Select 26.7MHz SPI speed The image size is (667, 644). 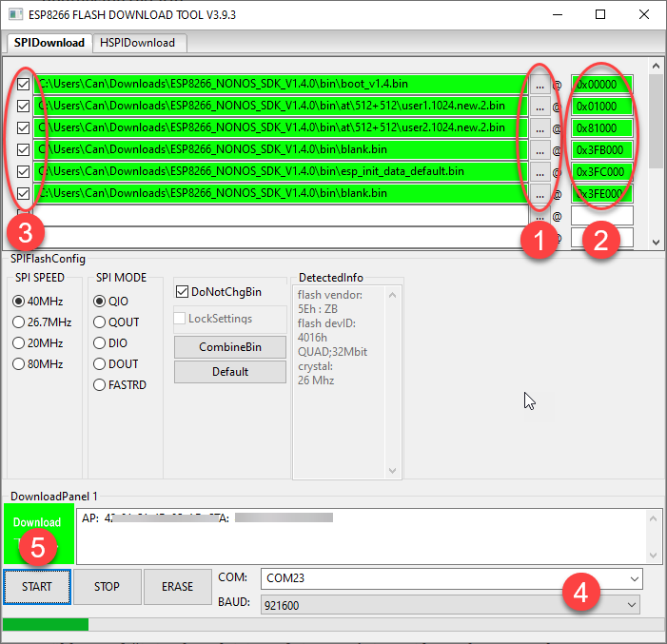coord(42,322)
